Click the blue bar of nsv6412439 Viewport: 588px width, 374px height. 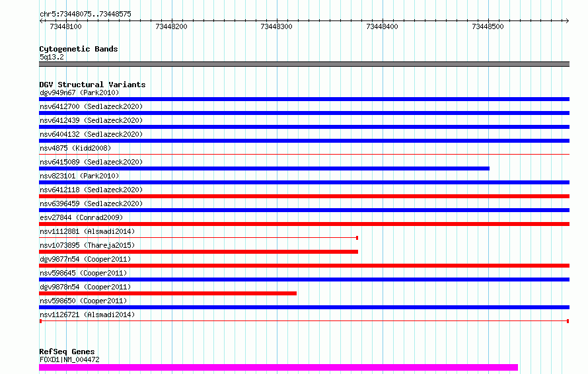pyautogui.click(x=304, y=127)
